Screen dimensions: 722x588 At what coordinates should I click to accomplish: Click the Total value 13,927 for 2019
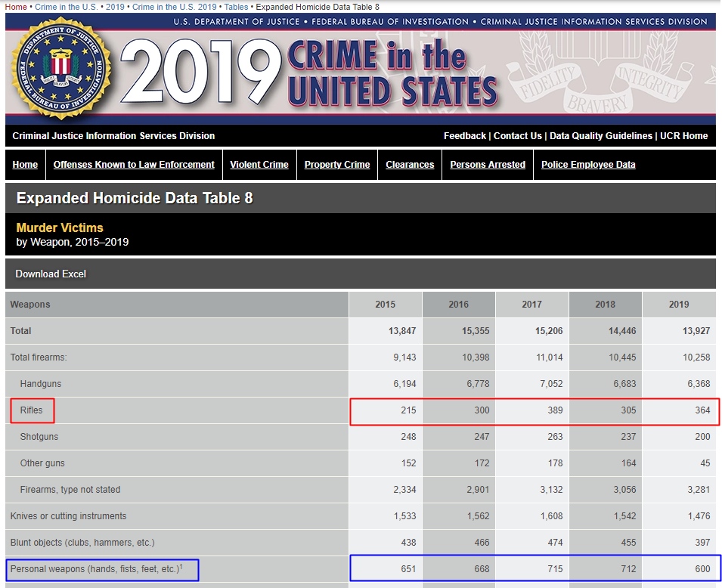point(696,330)
